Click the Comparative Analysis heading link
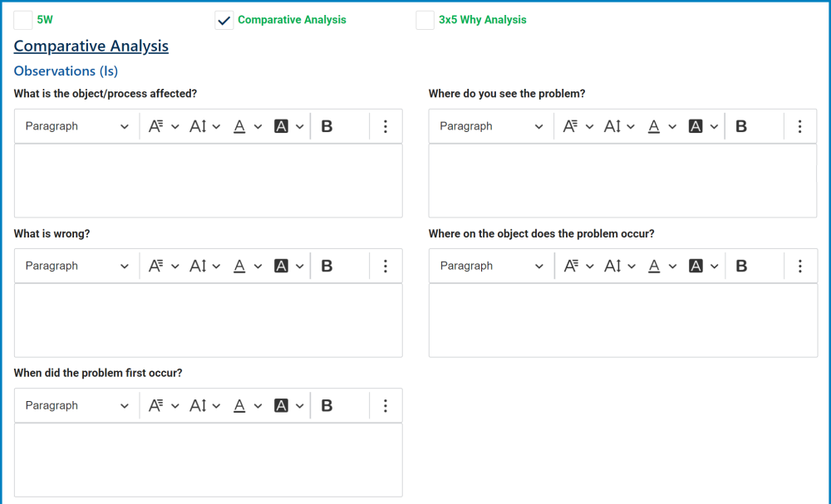The height and width of the screenshot is (504, 831). (x=91, y=46)
